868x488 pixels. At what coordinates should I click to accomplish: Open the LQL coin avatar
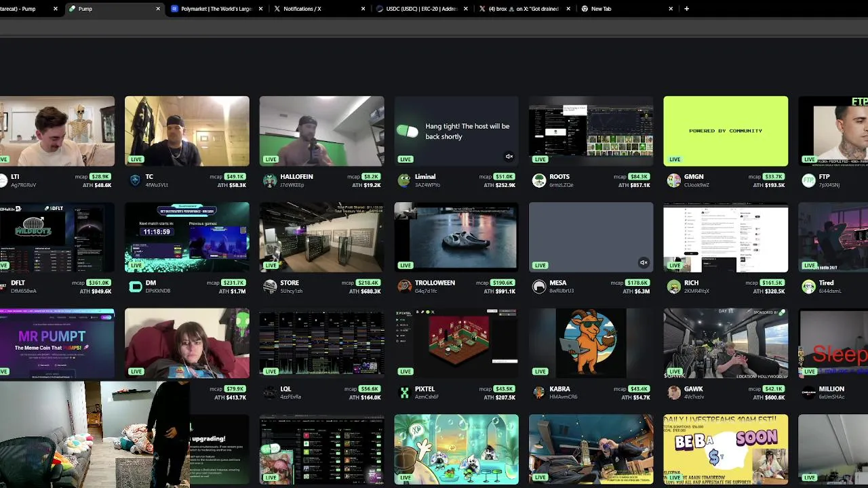coord(269,392)
